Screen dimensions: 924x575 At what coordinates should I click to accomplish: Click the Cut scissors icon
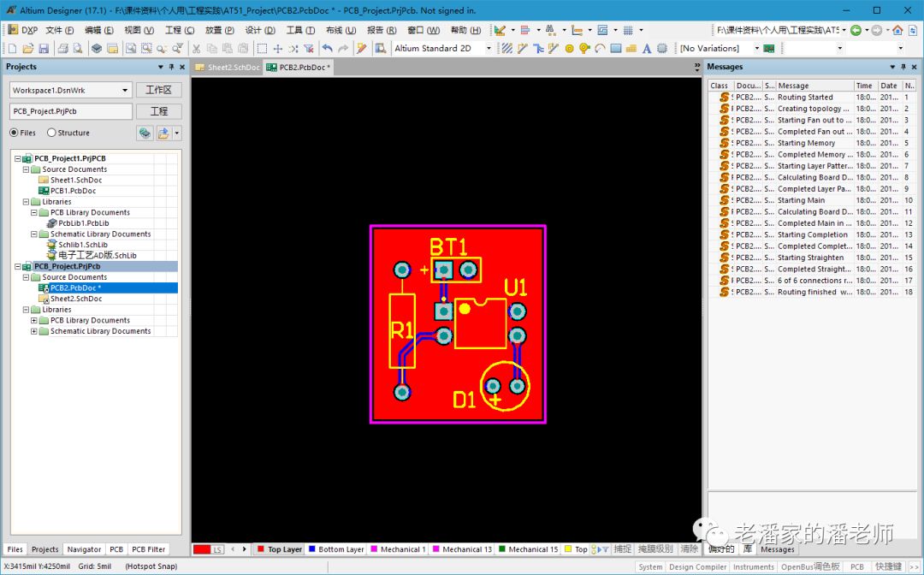pos(196,49)
